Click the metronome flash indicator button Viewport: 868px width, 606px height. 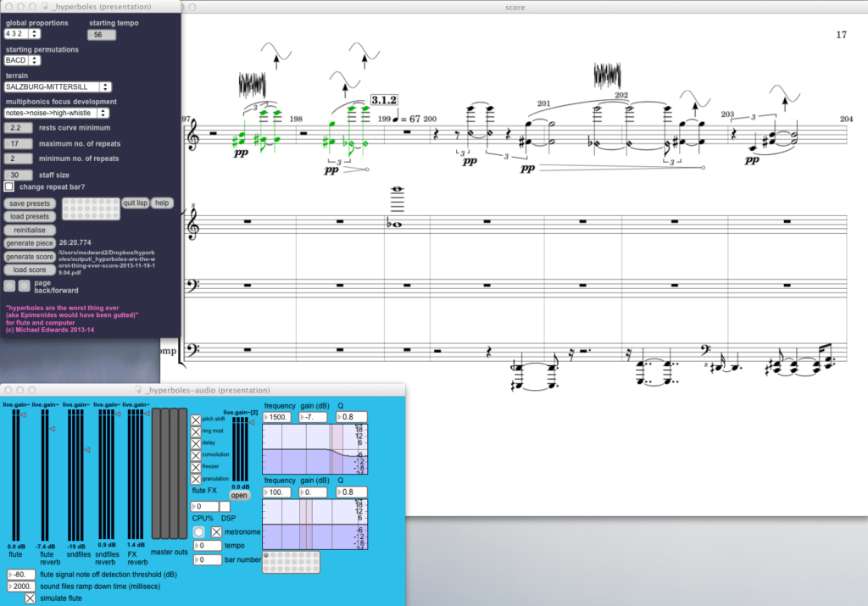pyautogui.click(x=198, y=532)
